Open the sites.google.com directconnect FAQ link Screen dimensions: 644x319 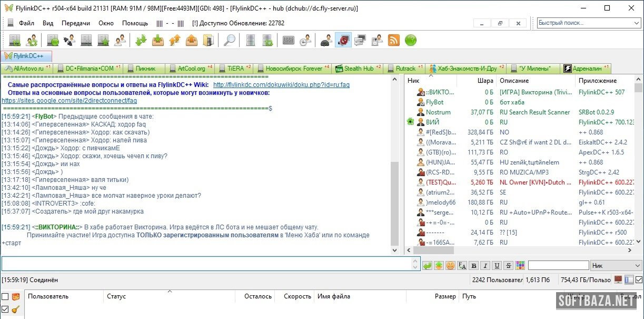pos(69,100)
